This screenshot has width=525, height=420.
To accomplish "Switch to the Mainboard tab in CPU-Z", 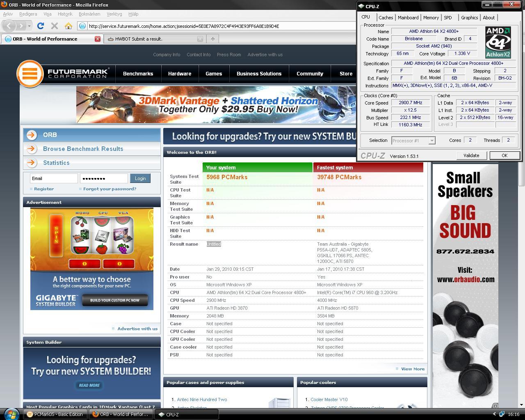I will 408,18.
